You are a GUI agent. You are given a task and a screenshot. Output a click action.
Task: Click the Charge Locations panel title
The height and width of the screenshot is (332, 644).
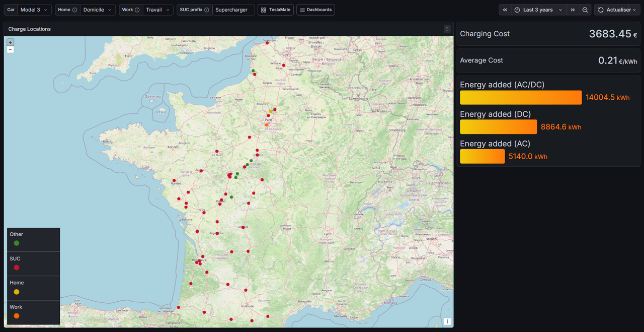tap(30, 29)
